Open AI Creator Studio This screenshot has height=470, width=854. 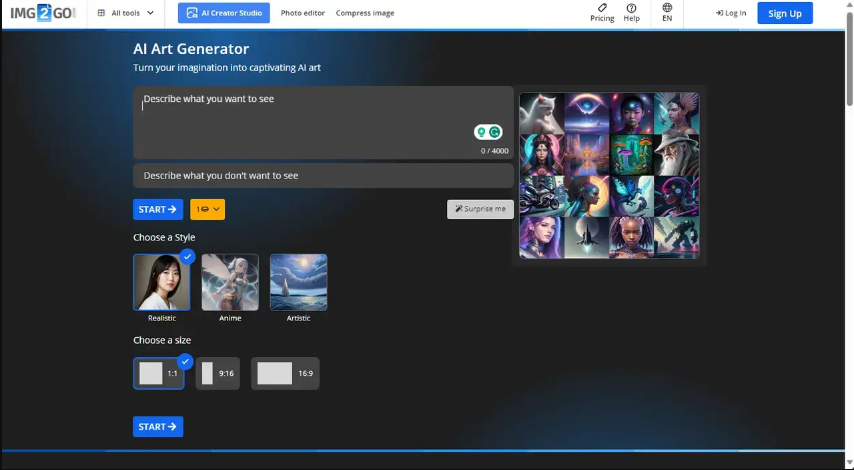coord(224,13)
